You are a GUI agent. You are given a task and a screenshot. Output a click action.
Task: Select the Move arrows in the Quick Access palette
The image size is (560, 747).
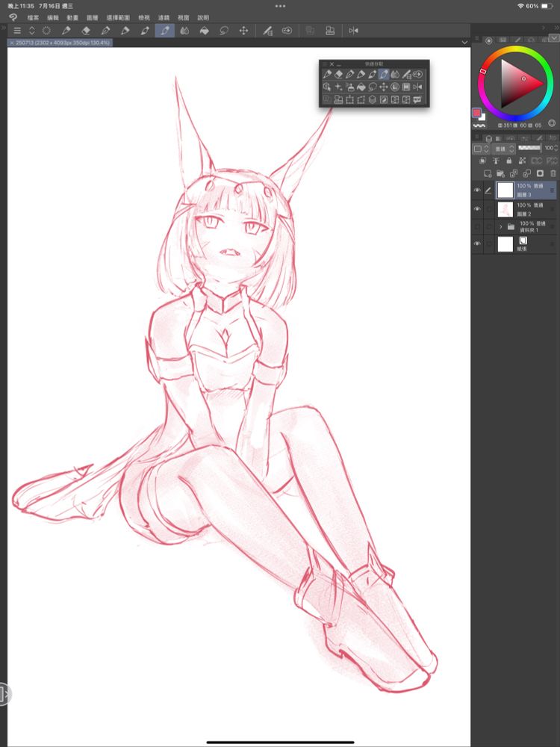pos(384,87)
